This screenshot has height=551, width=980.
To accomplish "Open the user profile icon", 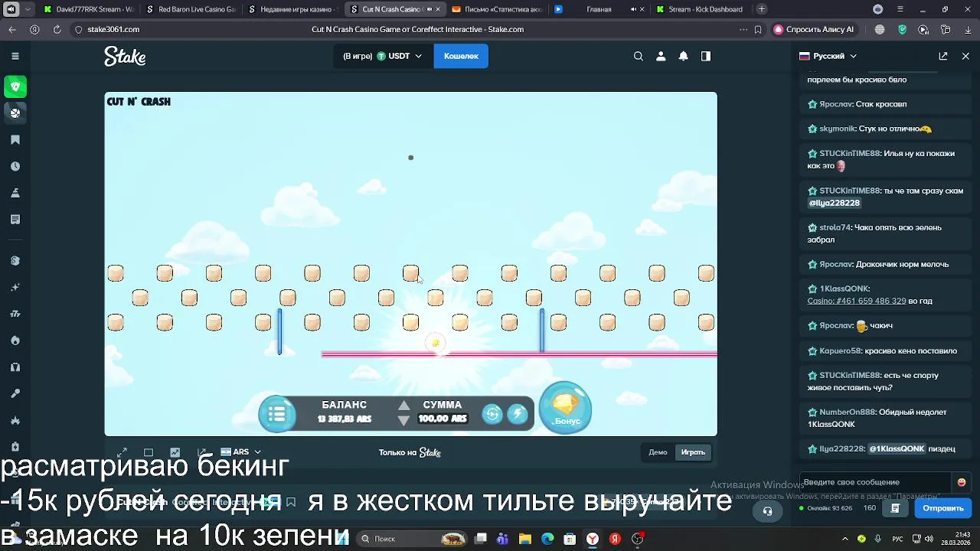I will pos(661,56).
